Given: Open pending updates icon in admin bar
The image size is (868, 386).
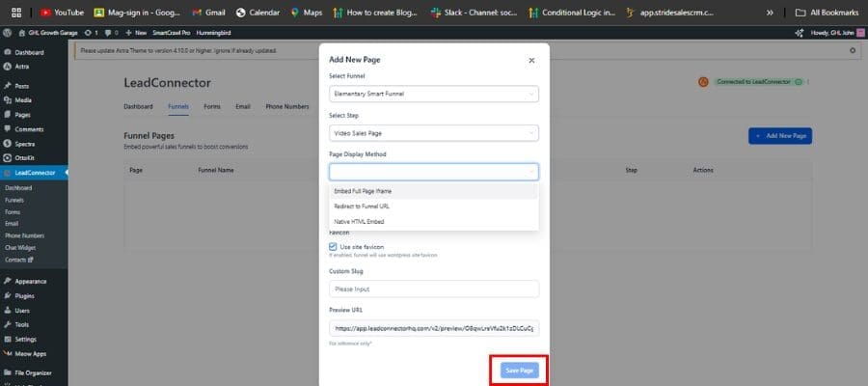Looking at the screenshot, I should (92, 33).
